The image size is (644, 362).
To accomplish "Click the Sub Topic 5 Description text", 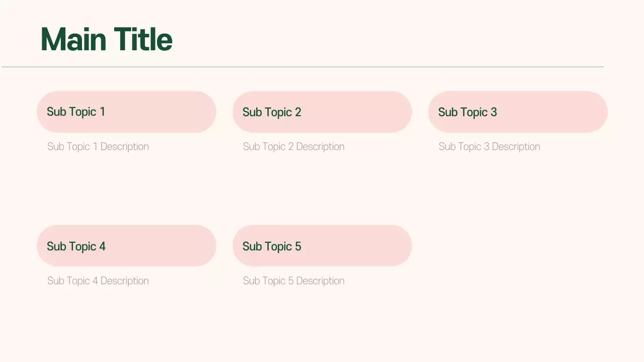I will [x=294, y=281].
